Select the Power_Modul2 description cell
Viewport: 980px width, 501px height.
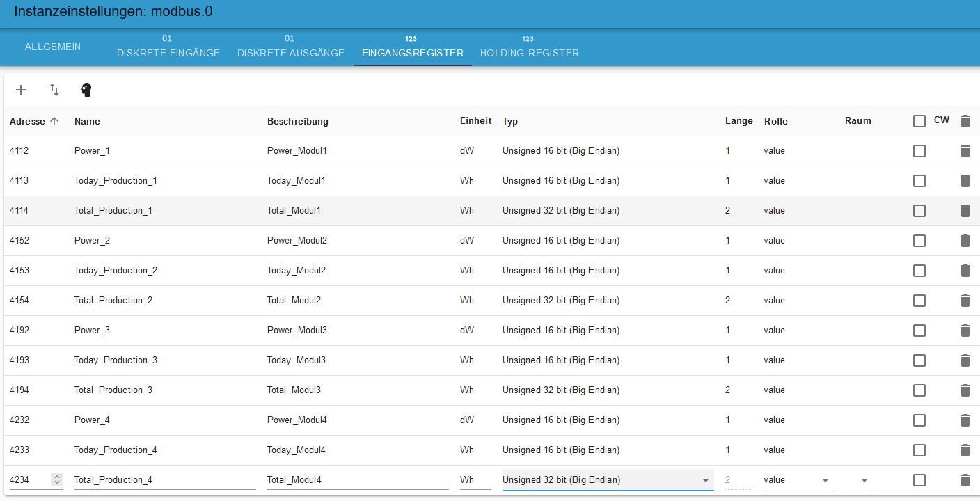(297, 241)
